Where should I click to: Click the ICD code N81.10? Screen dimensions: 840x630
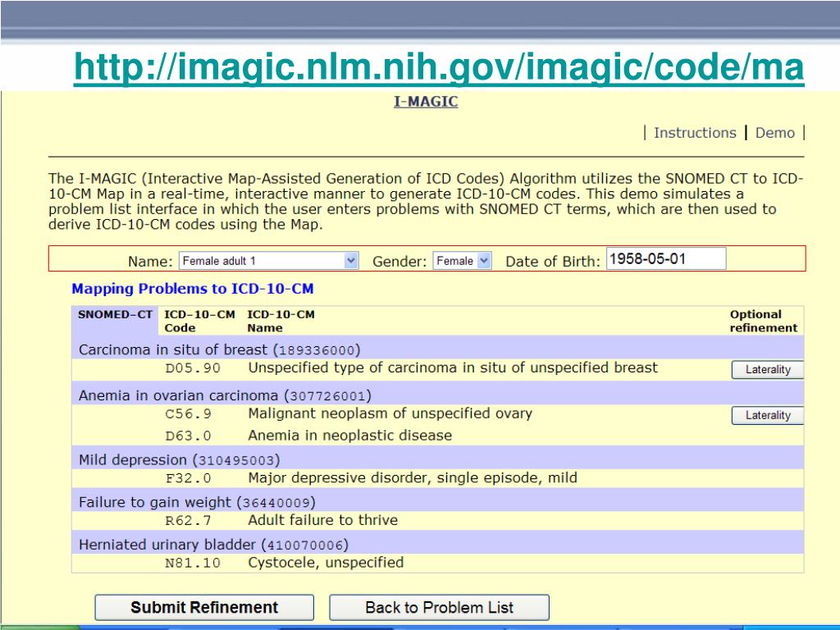coord(193,563)
